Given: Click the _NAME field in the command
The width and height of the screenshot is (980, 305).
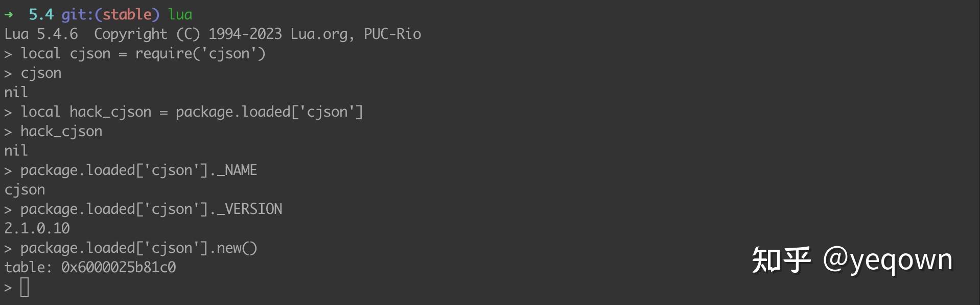Looking at the screenshot, I should (x=237, y=170).
